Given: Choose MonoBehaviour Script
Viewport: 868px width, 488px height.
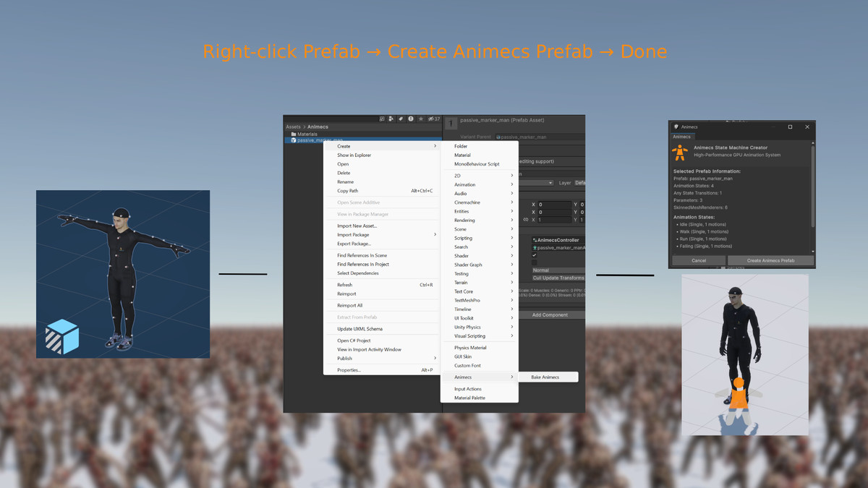Looking at the screenshot, I should pyautogui.click(x=480, y=164).
